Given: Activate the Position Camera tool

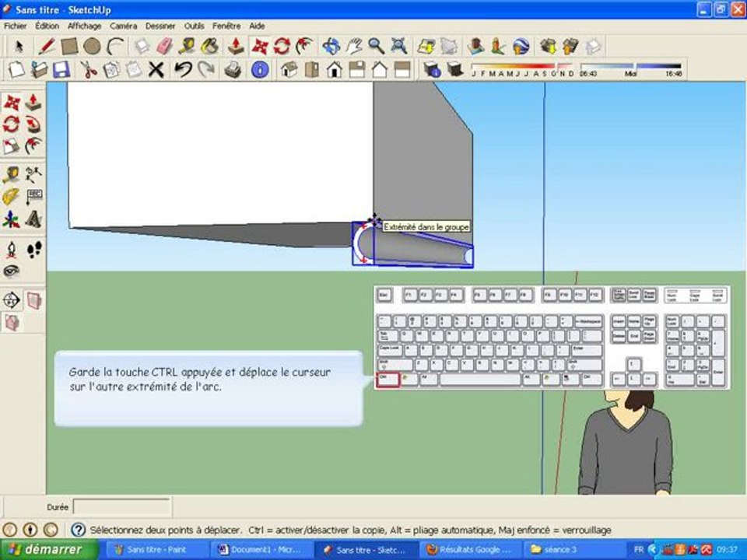Looking at the screenshot, I should [12, 250].
